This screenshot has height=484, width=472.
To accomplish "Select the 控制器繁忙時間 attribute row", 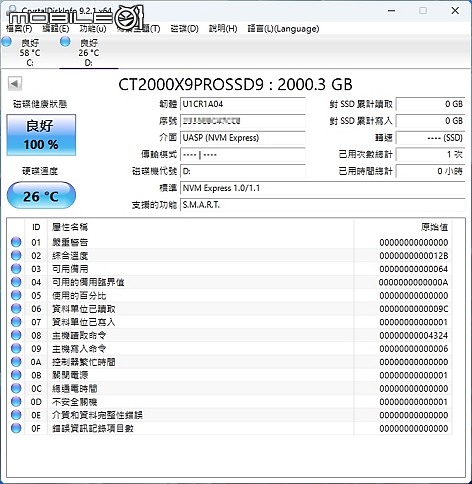I will 230,362.
